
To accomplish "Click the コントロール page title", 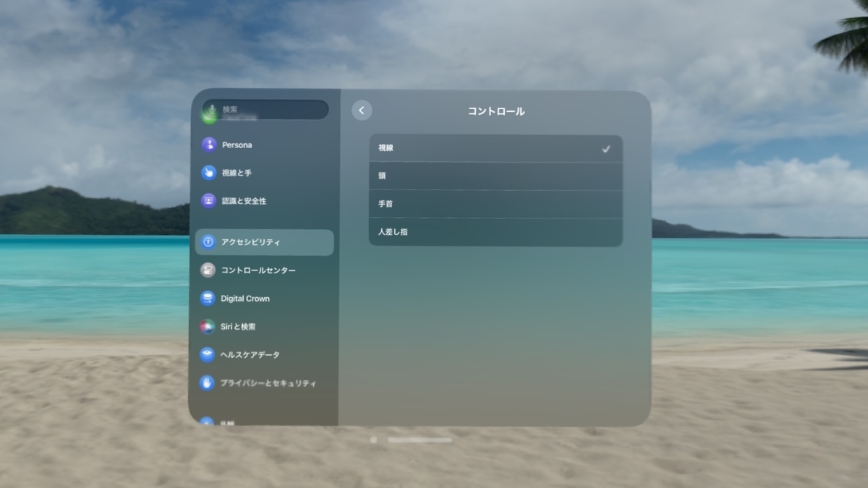I will [496, 111].
